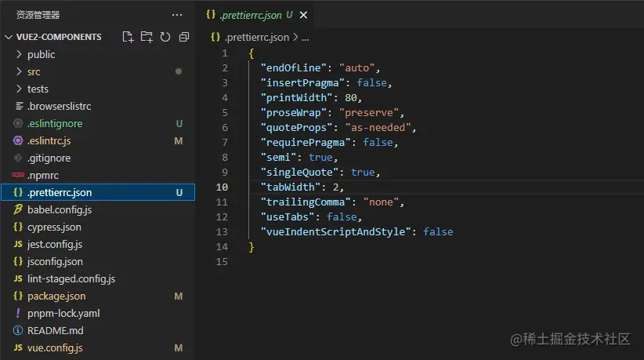The height and width of the screenshot is (360, 644).
Task: Click the npm icon beside .npmrc
Action: coord(18,175)
